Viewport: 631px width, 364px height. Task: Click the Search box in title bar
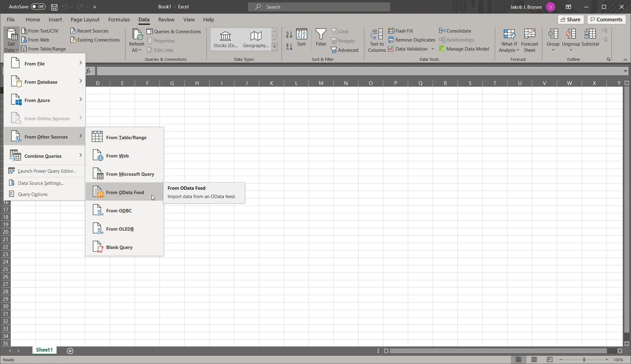[x=319, y=7]
